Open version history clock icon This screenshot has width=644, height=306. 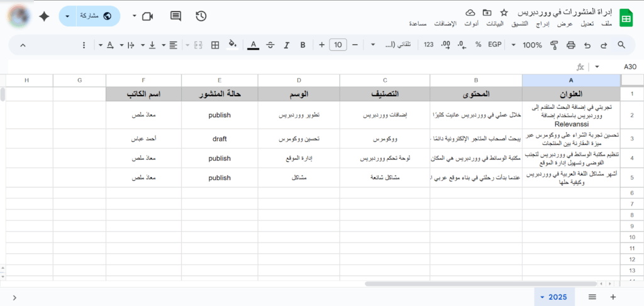tap(201, 16)
